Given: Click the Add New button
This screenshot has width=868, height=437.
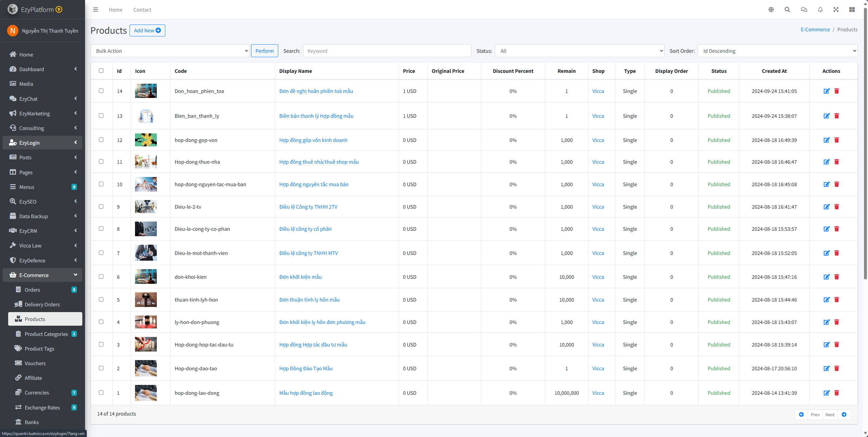Looking at the screenshot, I should click(147, 30).
